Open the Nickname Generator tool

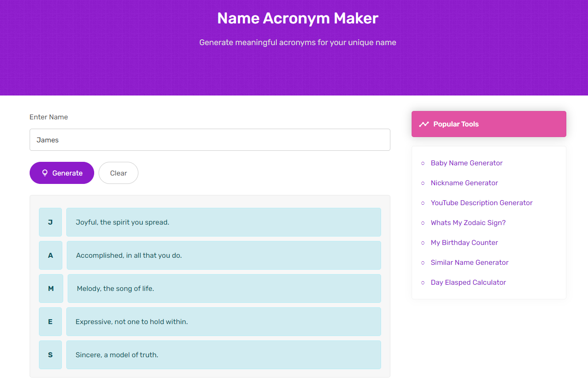[464, 183]
